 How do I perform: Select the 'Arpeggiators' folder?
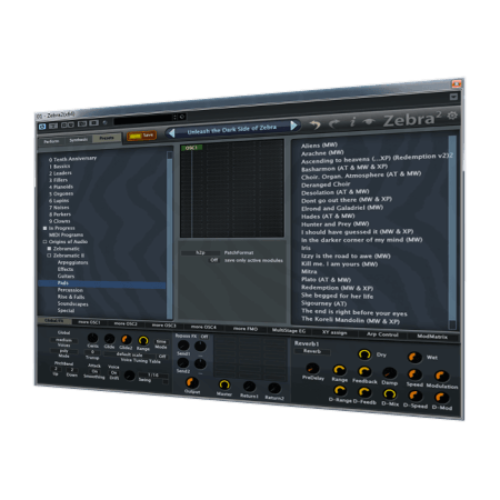73,263
